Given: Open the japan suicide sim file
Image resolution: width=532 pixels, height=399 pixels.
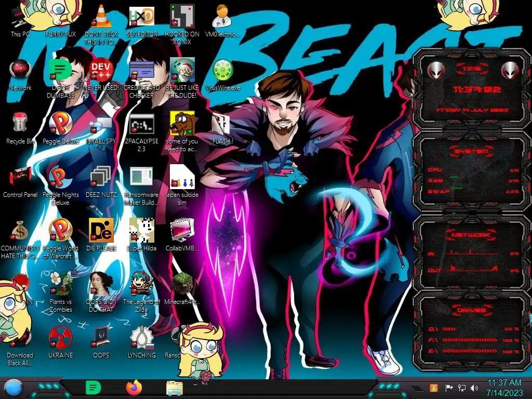Looking at the screenshot, I should coord(182,186).
